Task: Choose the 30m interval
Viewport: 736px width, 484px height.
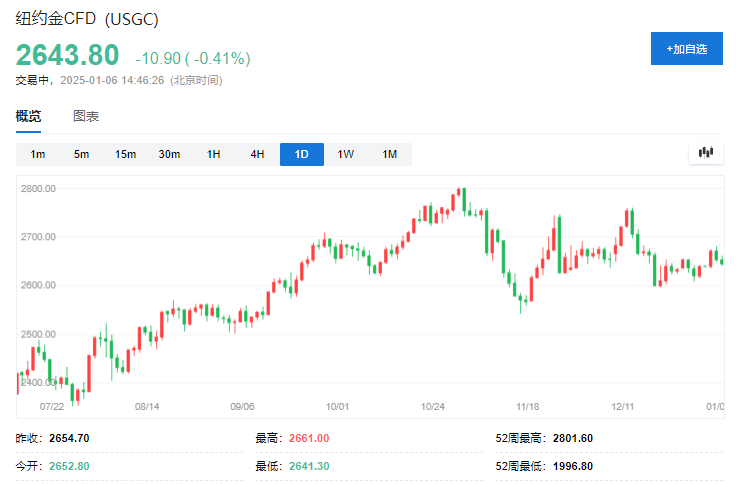Action: [169, 154]
